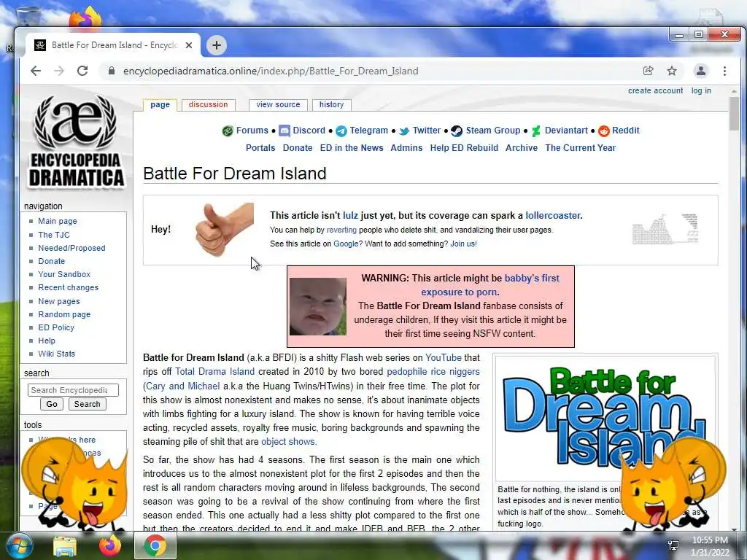Click the Admins link

pyautogui.click(x=406, y=148)
